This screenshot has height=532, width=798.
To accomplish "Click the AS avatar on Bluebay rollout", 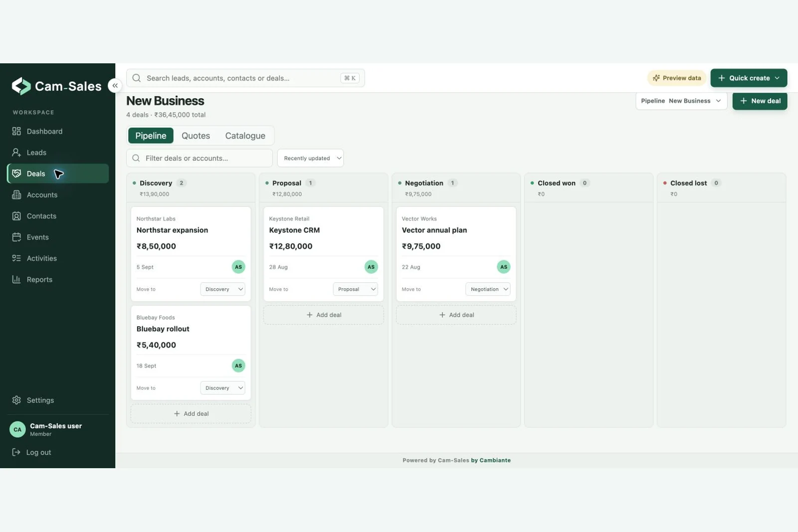I will point(238,365).
